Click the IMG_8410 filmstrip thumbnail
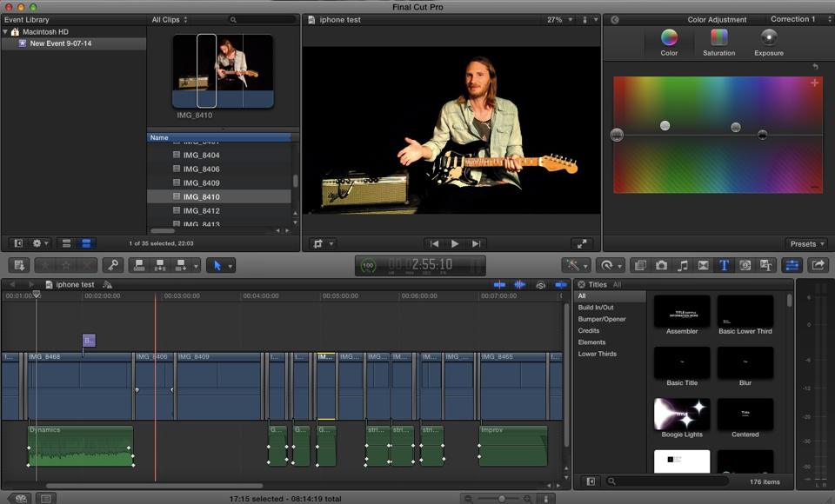Screen dimensions: 835x504 (x=223, y=71)
